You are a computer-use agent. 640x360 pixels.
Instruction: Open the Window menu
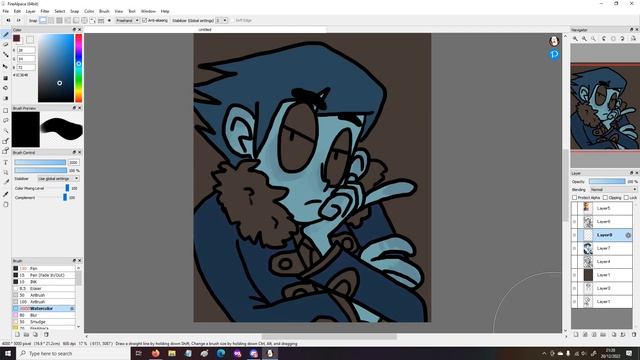tap(148, 11)
